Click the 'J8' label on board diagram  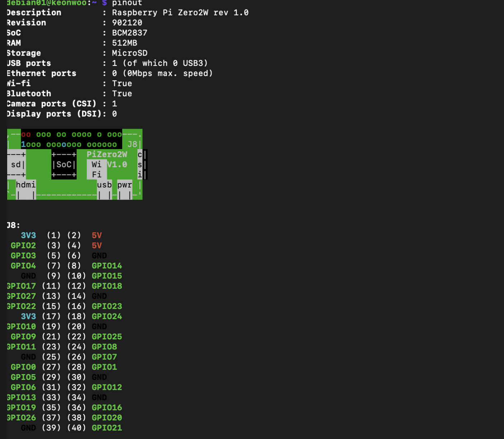132,144
